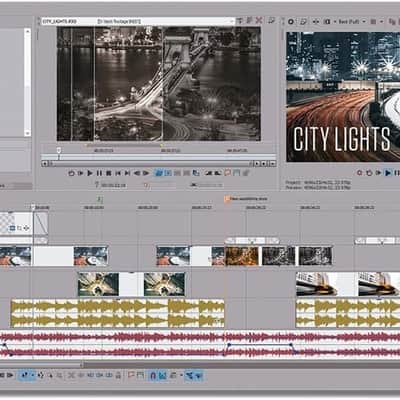Expand the Normal Edit tool dropdown arrow
The image size is (400, 400).
tap(32, 375)
